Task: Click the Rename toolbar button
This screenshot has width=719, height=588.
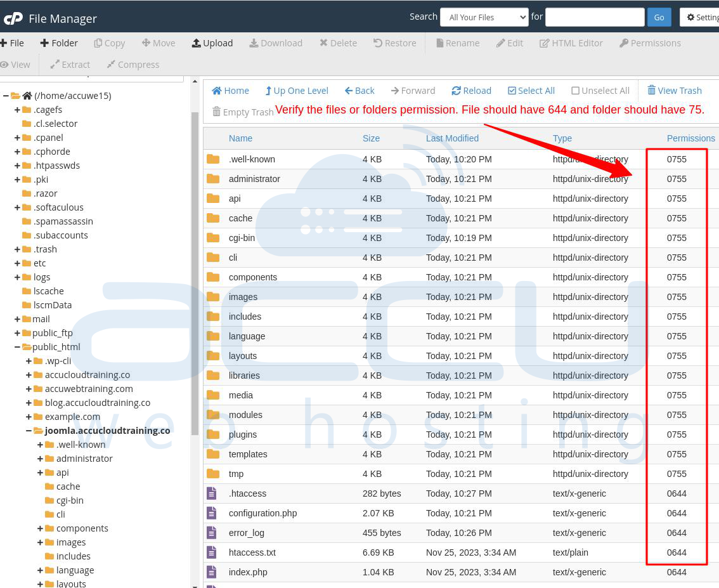Action: 458,43
